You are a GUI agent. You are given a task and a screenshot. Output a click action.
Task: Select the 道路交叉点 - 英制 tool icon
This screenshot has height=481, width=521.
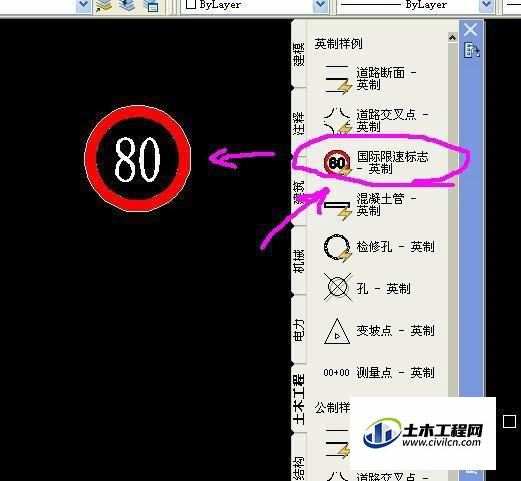tap(337, 121)
